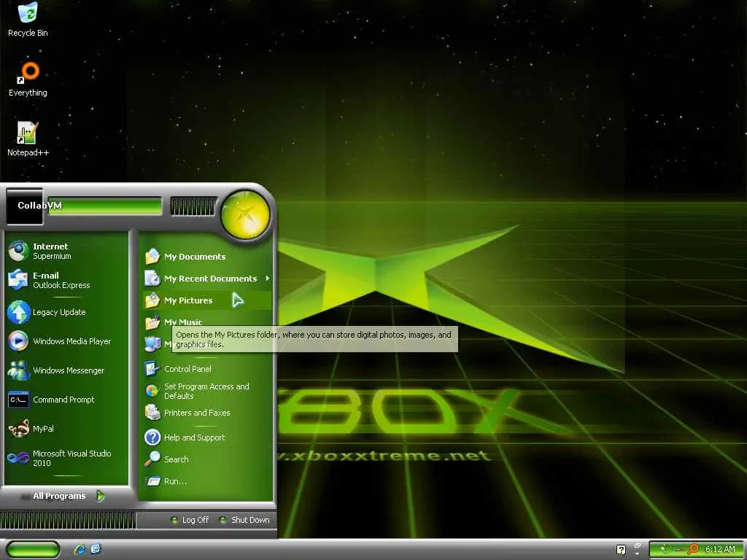Click the Everything search tray icon
Image resolution: width=747 pixels, height=560 pixels.
coord(693,550)
